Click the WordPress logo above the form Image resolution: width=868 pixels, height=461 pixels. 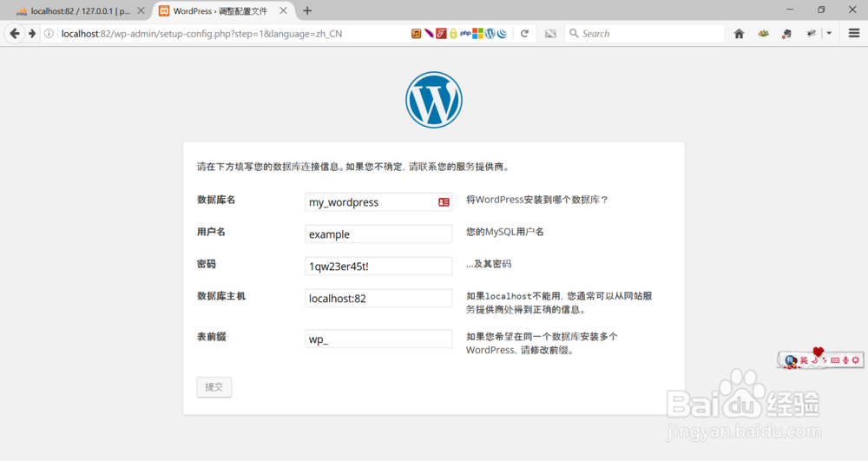tap(434, 100)
